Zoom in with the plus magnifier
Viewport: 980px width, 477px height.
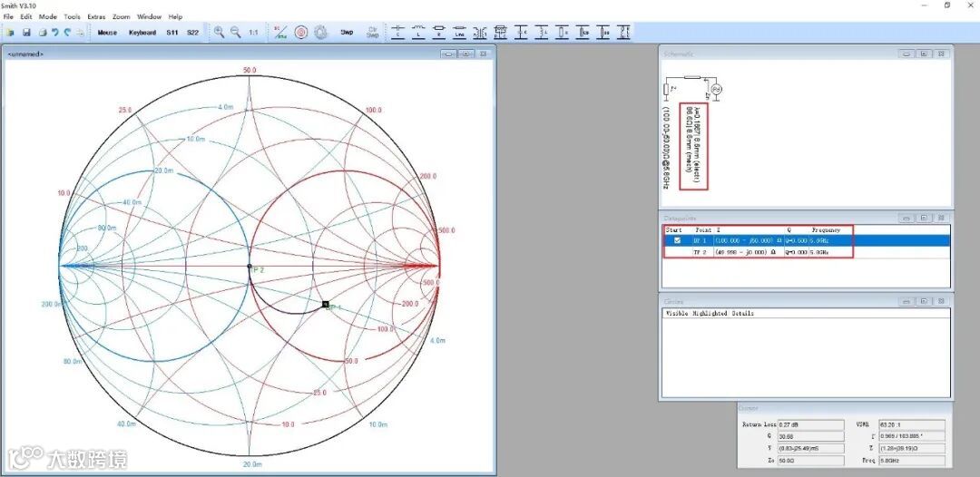point(220,33)
